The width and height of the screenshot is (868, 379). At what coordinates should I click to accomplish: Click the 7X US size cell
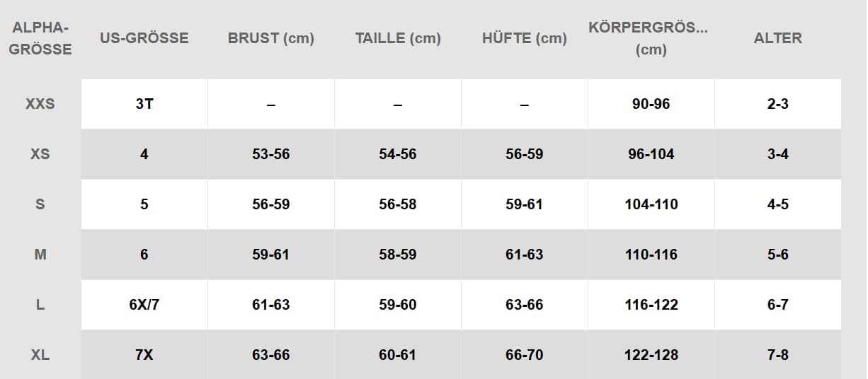144,355
